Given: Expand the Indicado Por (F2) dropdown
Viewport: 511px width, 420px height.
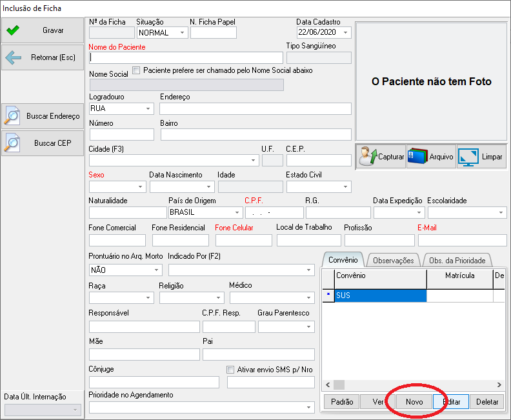Looking at the screenshot, I should click(308, 270).
